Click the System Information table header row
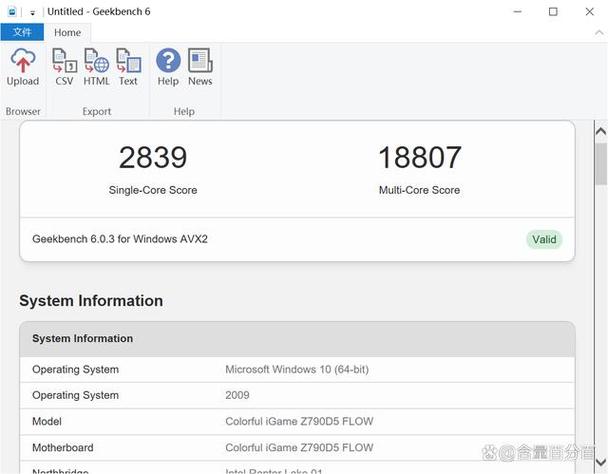 (x=297, y=339)
